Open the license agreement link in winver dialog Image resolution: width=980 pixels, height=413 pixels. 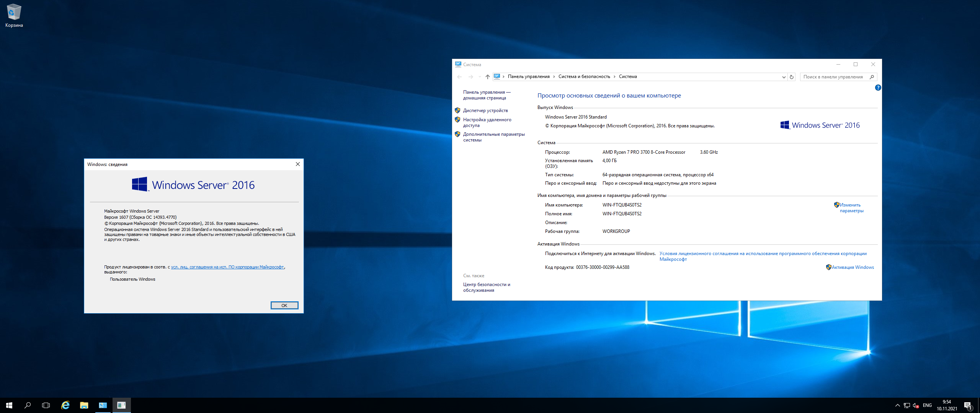[x=227, y=267]
